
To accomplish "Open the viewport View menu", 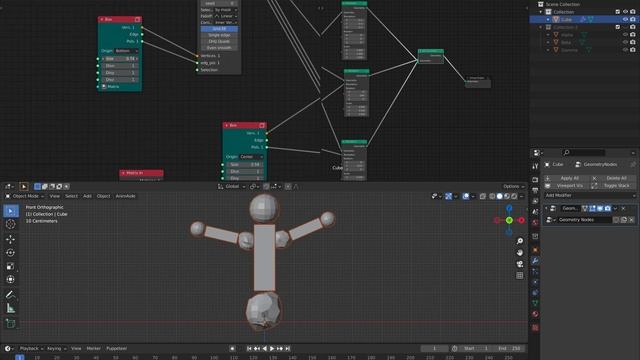I will click(x=54, y=196).
